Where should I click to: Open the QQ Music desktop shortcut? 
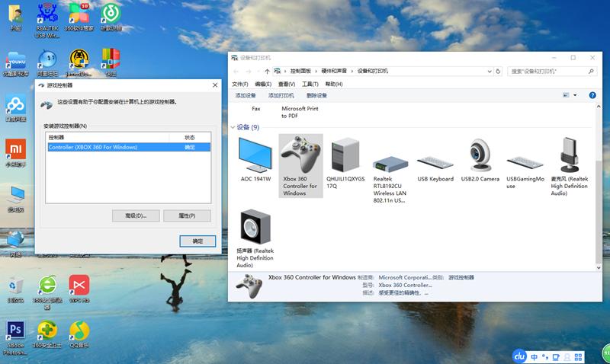coord(79,334)
